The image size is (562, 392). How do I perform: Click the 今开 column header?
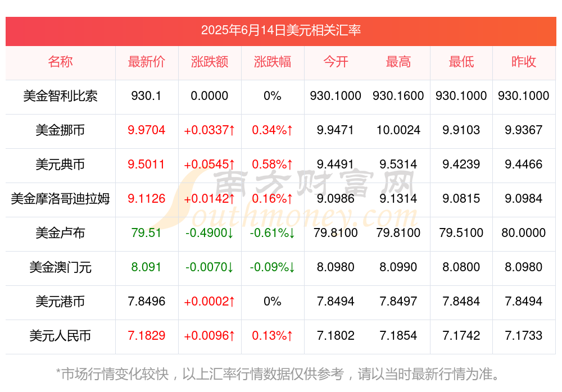336,62
